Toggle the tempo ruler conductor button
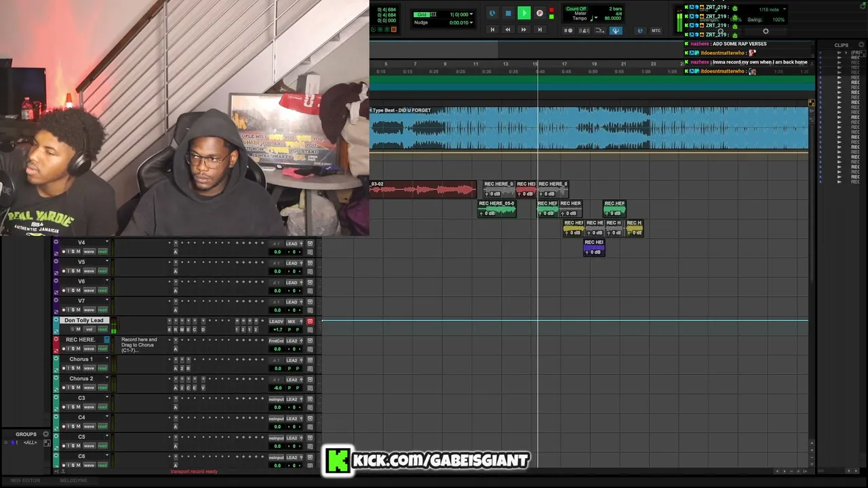Screen dimensions: 868x488 coord(600,30)
